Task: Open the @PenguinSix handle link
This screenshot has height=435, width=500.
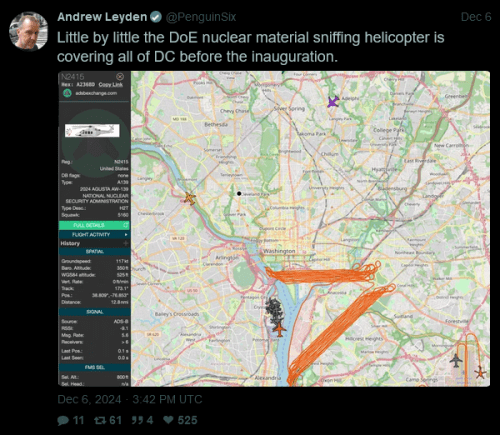Action: click(201, 17)
